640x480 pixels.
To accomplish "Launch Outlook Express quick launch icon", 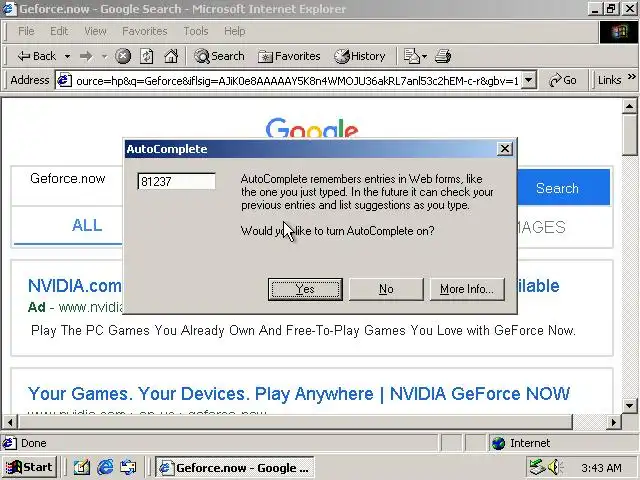I will [128, 467].
